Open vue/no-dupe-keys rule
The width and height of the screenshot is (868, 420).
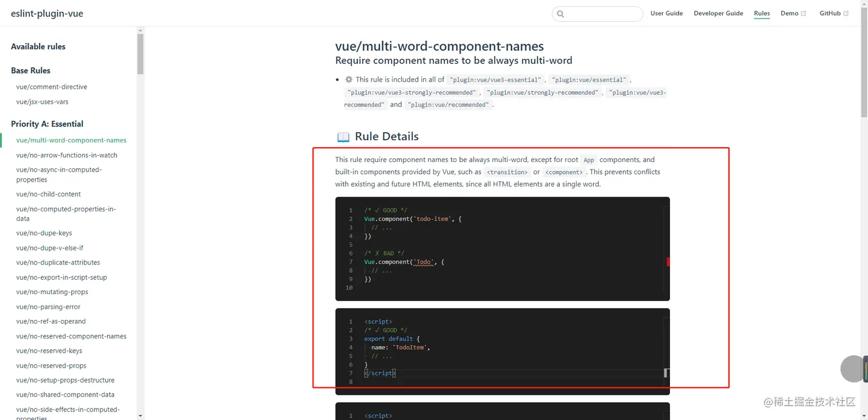click(44, 233)
